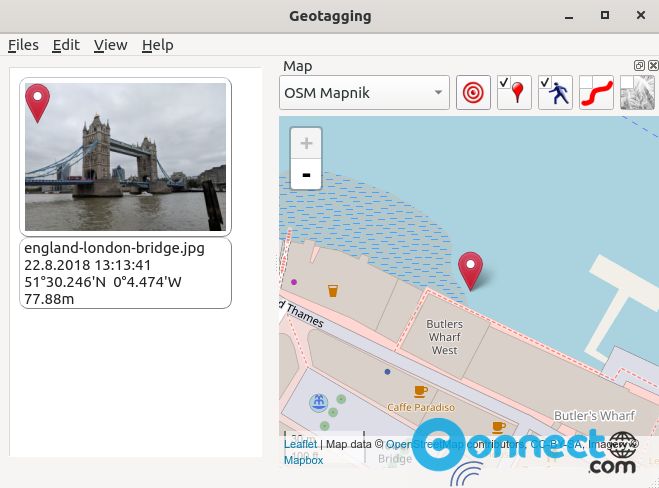Close the Map dock panel
Screen dimensions: 659x488
tap(653, 66)
